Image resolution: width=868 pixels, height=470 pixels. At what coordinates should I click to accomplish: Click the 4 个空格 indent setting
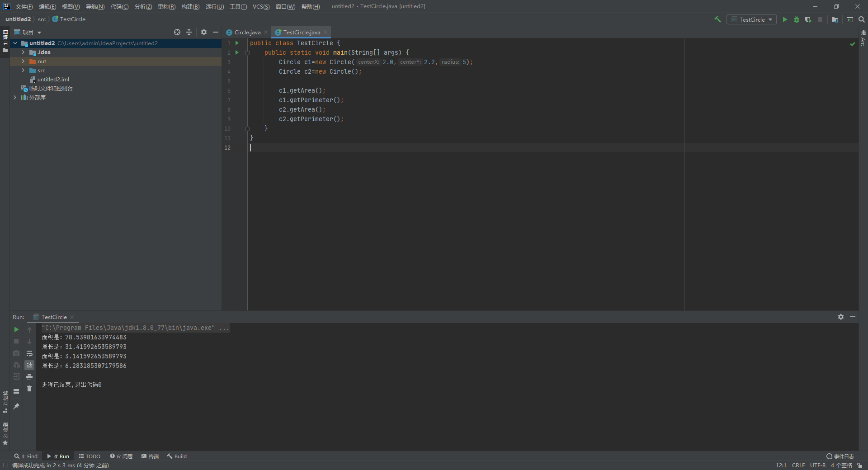coord(841,465)
